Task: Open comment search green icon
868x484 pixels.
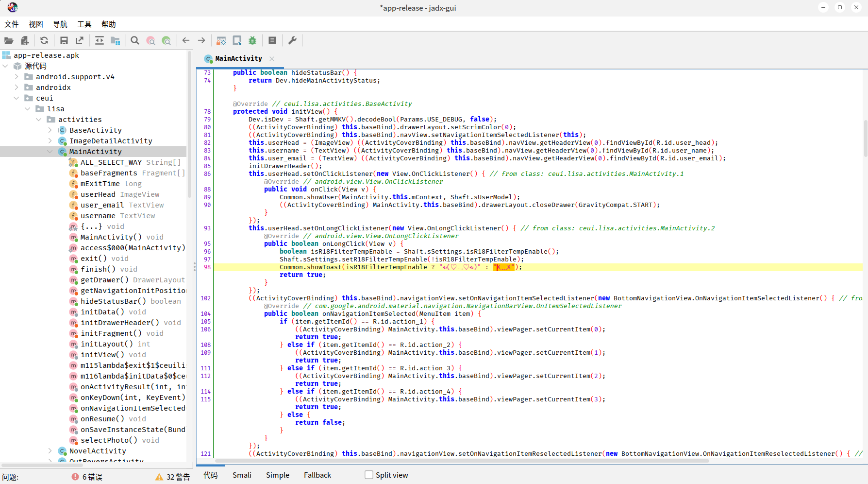Action: coord(167,41)
